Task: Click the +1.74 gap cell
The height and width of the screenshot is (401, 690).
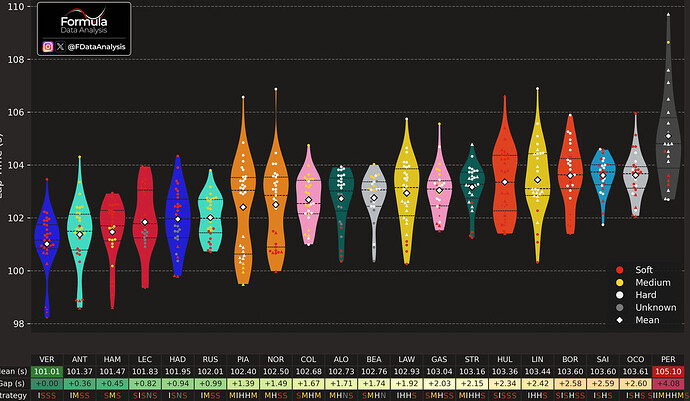Action: [x=374, y=383]
